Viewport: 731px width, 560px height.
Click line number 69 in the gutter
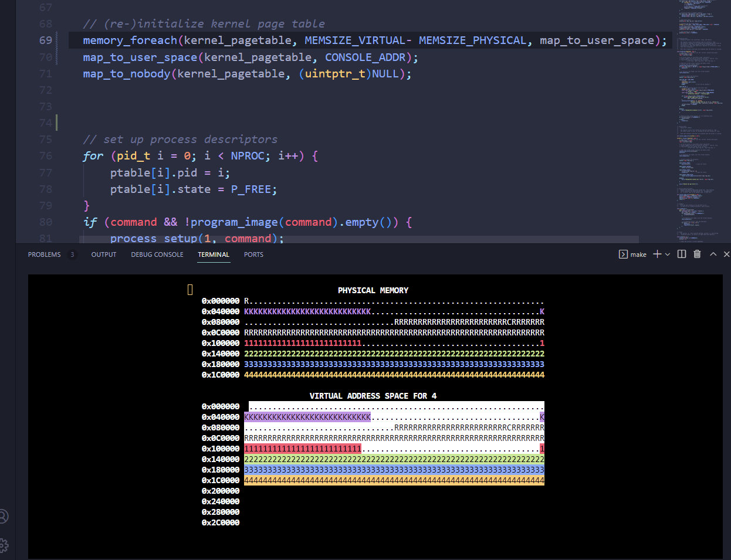[x=46, y=40]
